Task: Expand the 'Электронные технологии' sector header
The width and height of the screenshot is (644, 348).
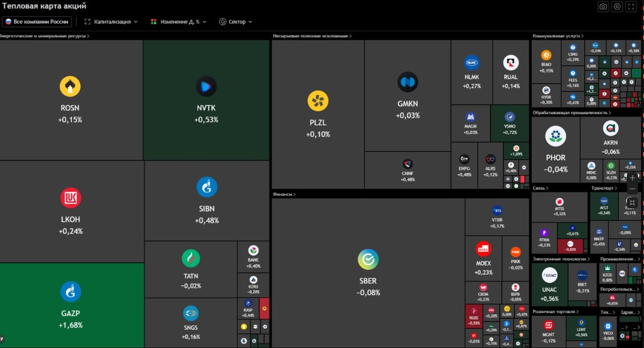Action: point(561,259)
